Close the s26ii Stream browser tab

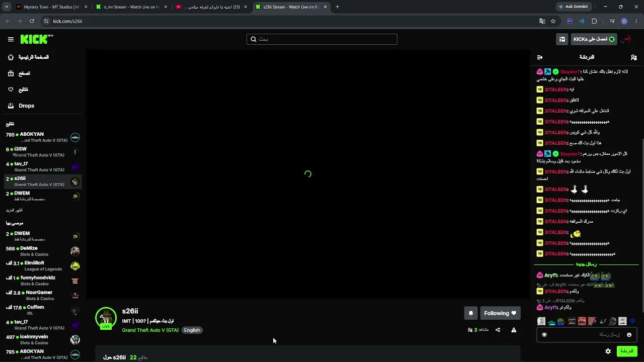pos(325,7)
